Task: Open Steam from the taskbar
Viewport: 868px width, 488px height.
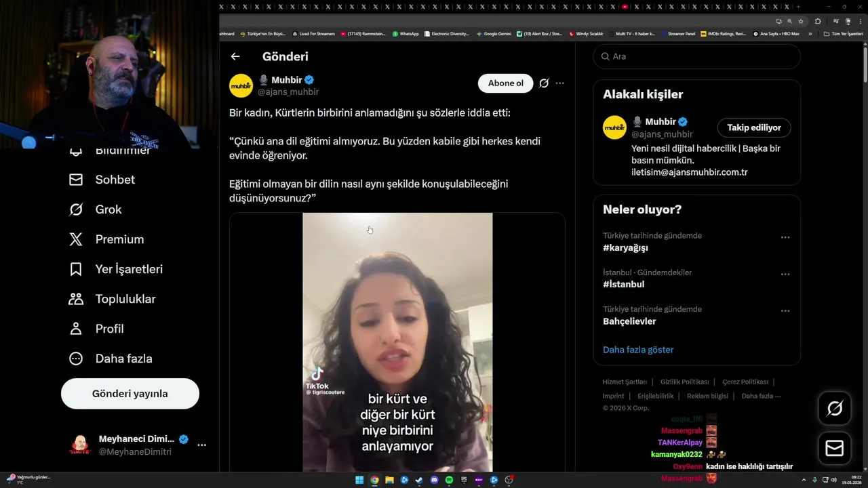Action: (x=419, y=480)
